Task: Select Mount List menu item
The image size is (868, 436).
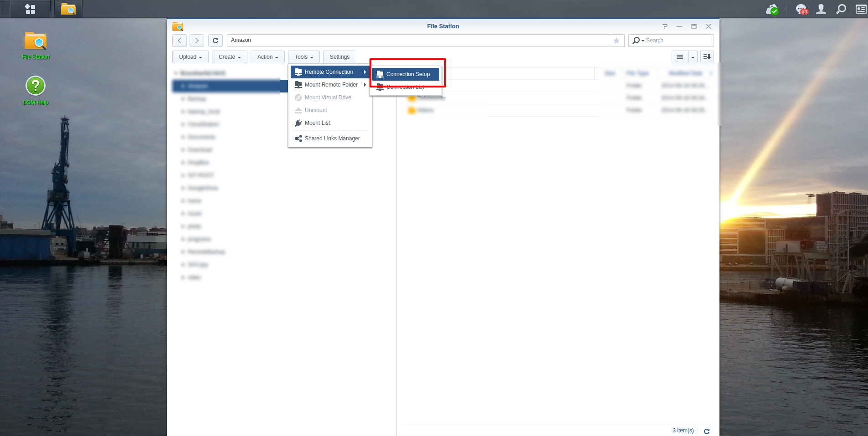Action: [330, 123]
